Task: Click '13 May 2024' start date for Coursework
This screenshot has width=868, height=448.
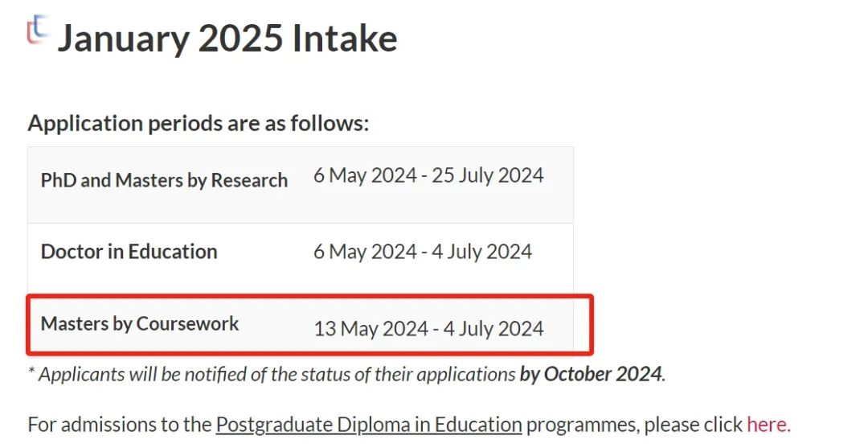Action: (371, 329)
